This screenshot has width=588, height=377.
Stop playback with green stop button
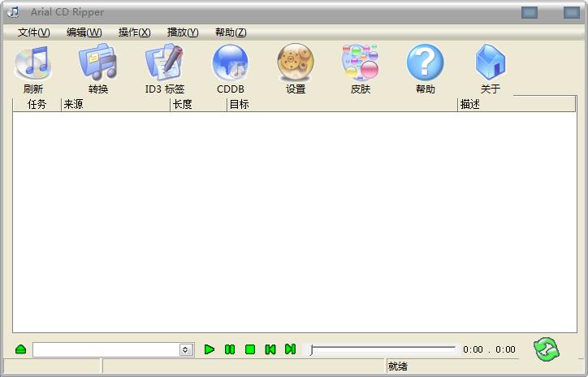250,349
